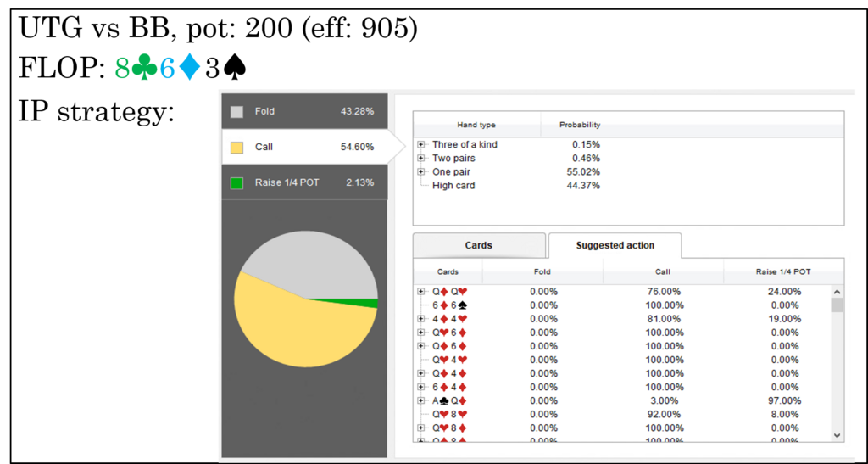868x464 pixels.
Task: Click the 97.00% Raise value
Action: (784, 401)
